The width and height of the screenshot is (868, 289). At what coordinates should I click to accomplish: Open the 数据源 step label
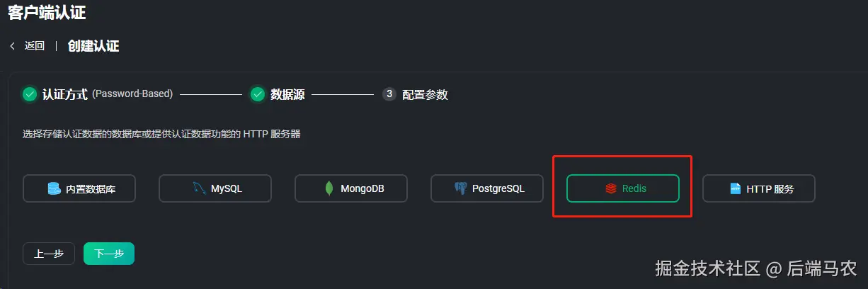tap(287, 94)
